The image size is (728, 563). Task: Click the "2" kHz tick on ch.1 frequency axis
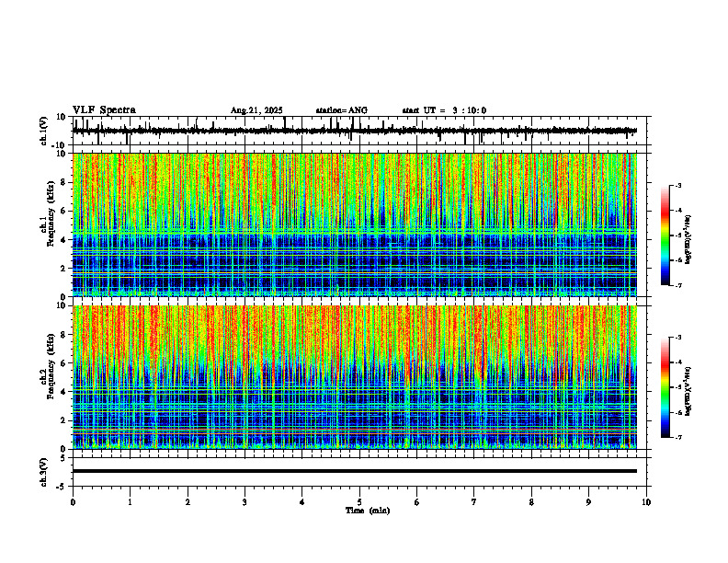click(63, 269)
